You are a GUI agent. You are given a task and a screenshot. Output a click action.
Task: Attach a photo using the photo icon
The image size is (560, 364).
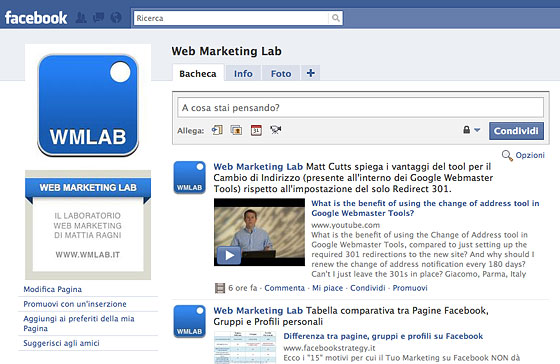236,130
